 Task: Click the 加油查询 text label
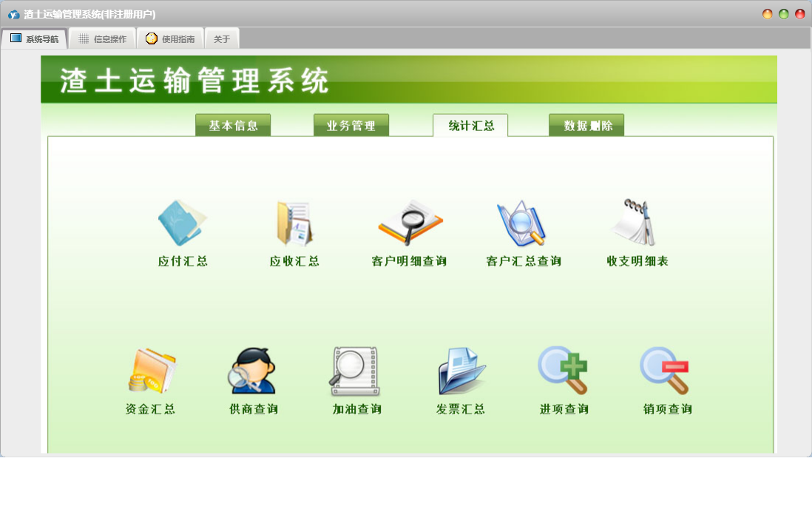357,409
